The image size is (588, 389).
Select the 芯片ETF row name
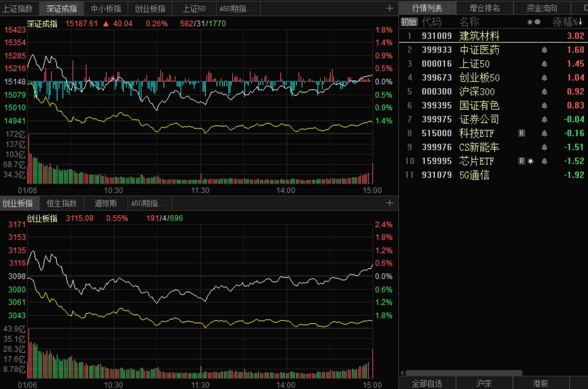tap(477, 161)
